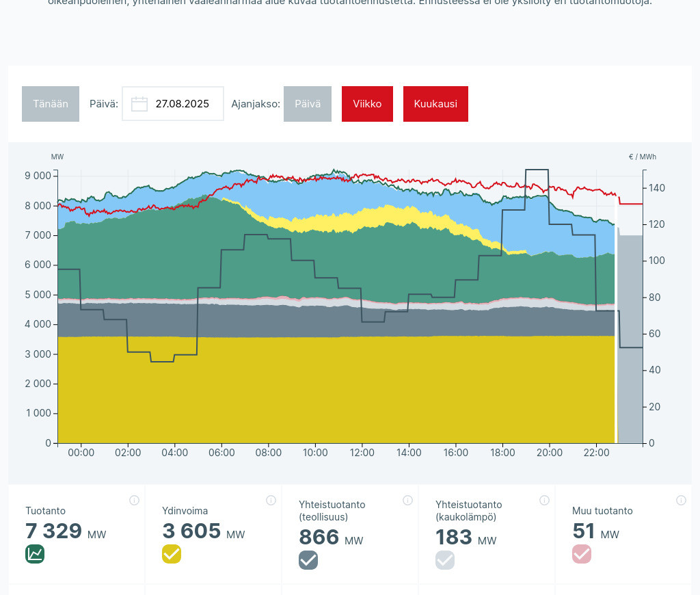700x595 pixels.
Task: Click the 12:00 mark on time axis
Action: 362,453
